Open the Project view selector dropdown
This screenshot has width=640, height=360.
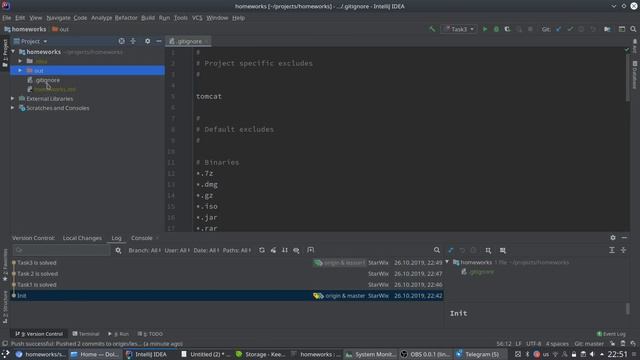(31, 41)
